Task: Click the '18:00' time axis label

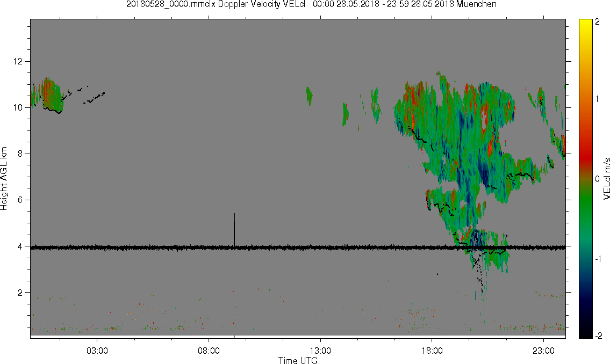Action: point(432,351)
